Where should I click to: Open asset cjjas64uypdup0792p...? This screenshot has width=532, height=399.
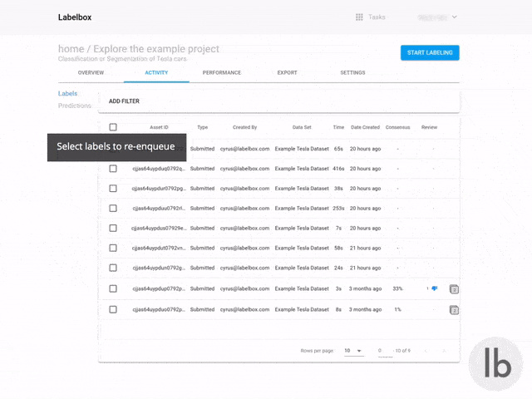click(x=159, y=288)
